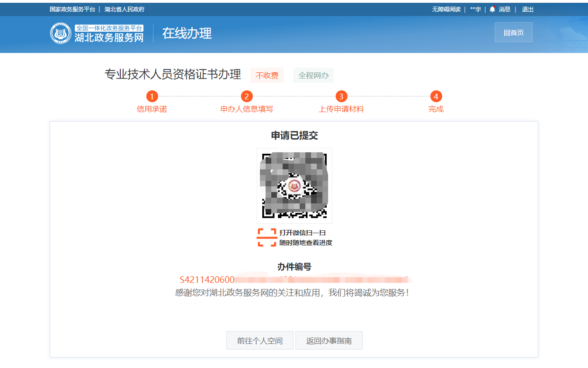The height and width of the screenshot is (368, 588).
Task: Click the 全国一体化政务服务平台 label
Action: click(x=109, y=28)
